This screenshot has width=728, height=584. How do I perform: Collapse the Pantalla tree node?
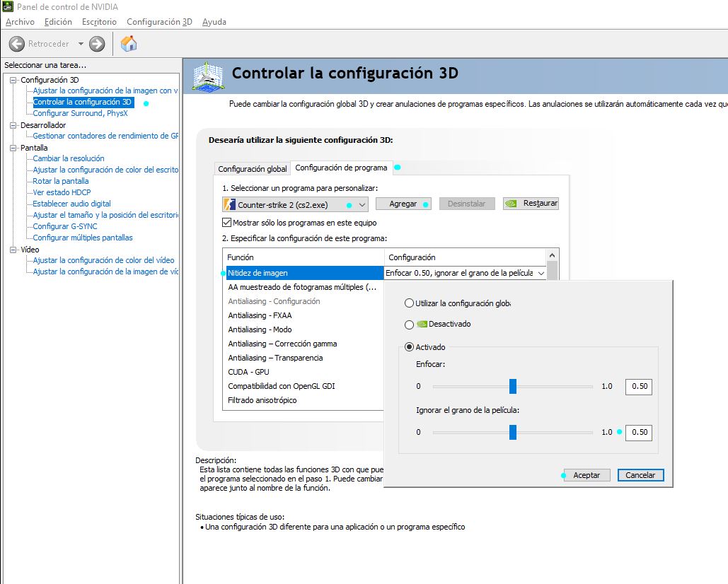pyautogui.click(x=13, y=148)
